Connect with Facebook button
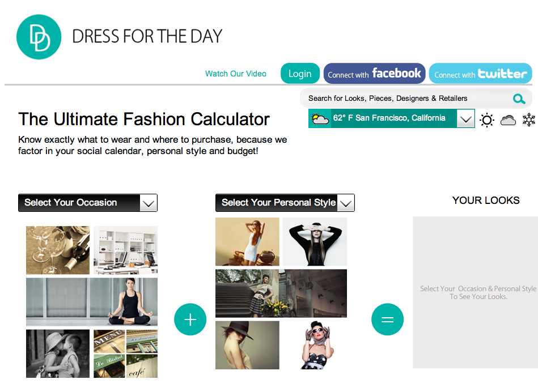Viewport: 538px width, 392px height. [x=374, y=74]
